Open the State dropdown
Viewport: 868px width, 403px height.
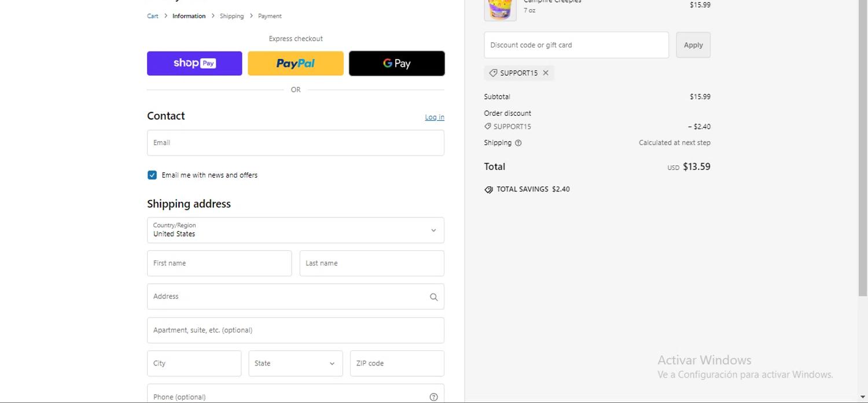(x=296, y=364)
